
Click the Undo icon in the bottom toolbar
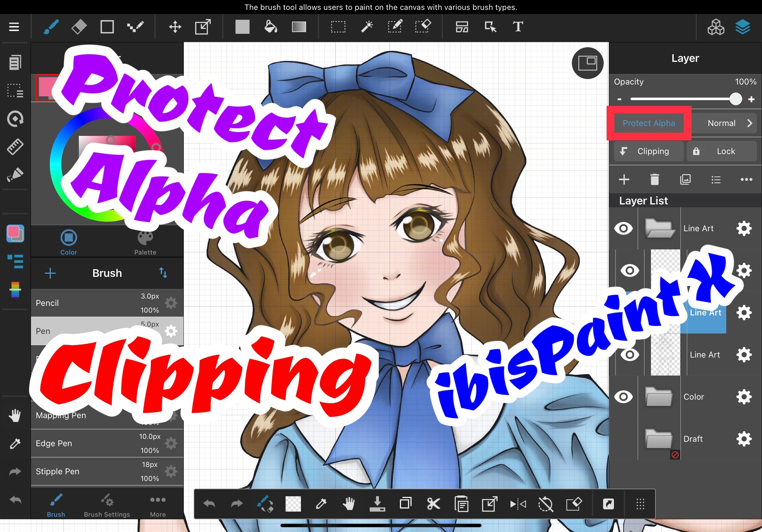point(209,504)
